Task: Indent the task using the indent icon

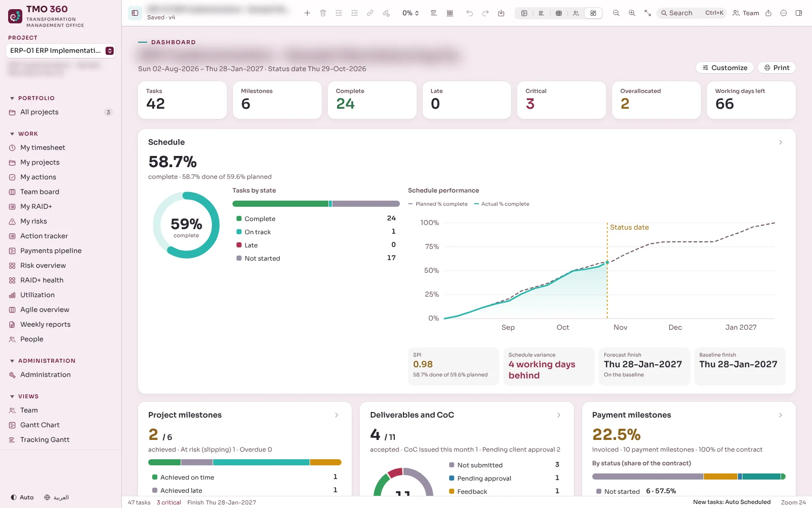Action: coord(354,13)
